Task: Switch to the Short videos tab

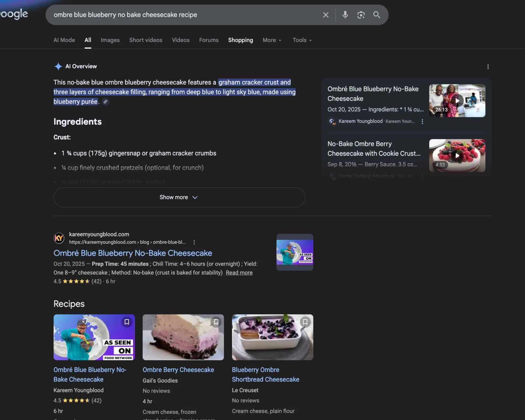Action: (x=146, y=40)
